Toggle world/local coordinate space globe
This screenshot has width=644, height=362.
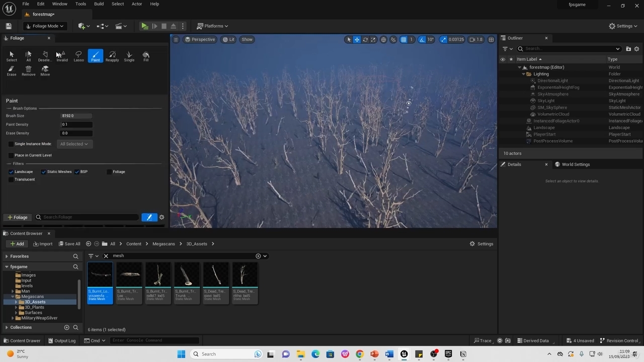[x=383, y=40]
